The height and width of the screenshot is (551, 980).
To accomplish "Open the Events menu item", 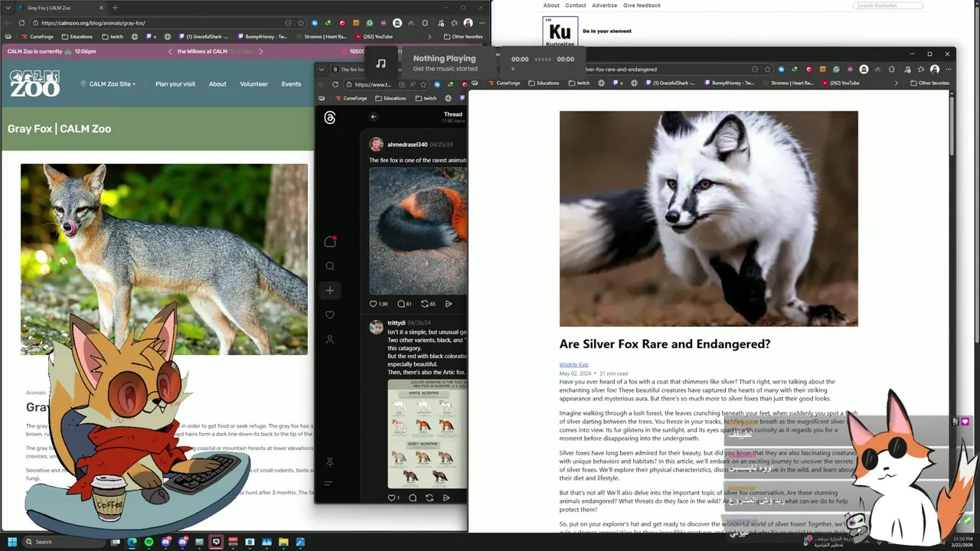I will click(291, 84).
